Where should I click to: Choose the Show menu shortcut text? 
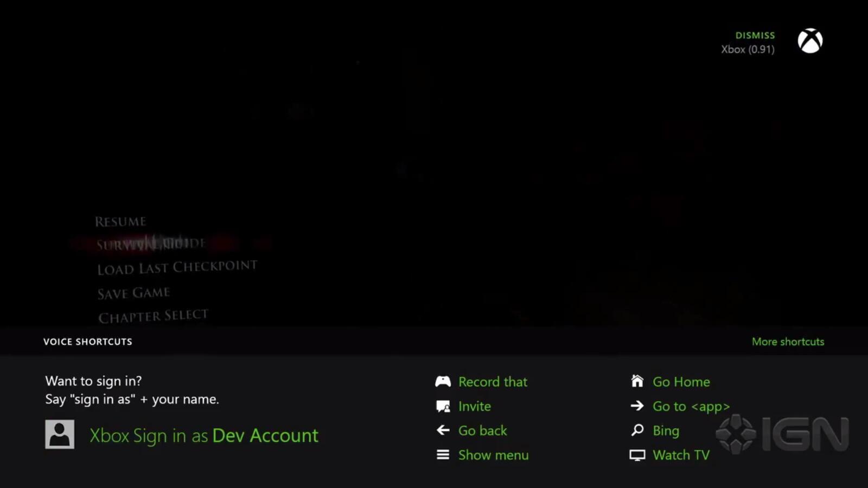pos(494,455)
